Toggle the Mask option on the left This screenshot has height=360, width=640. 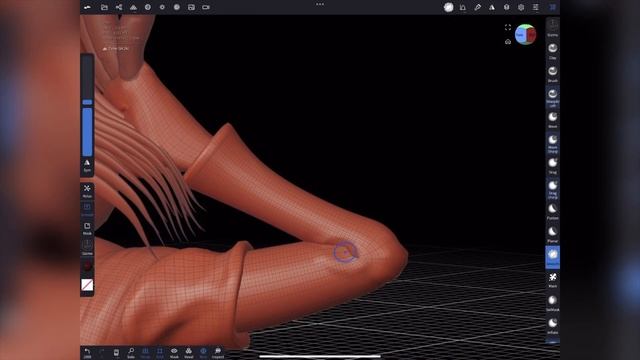(87, 228)
